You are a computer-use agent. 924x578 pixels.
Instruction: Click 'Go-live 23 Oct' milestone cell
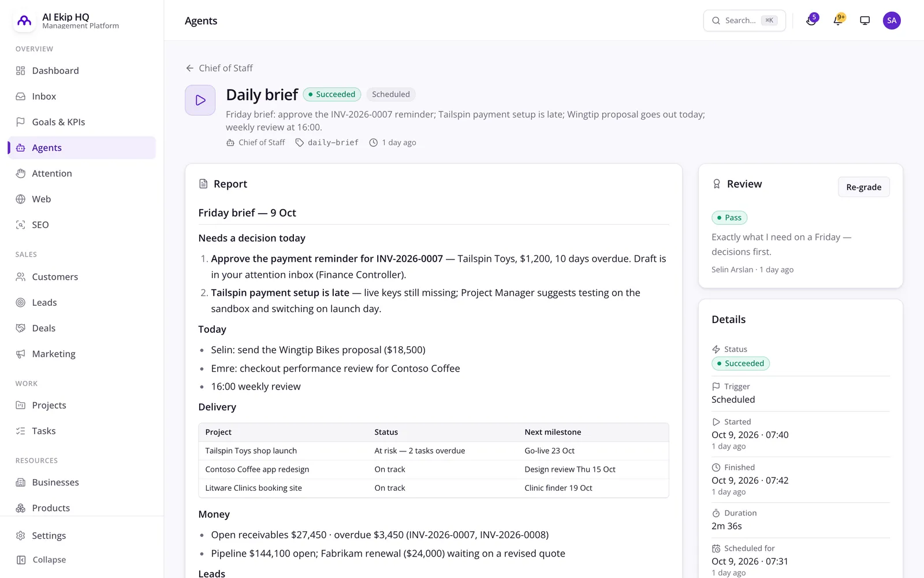coord(550,451)
